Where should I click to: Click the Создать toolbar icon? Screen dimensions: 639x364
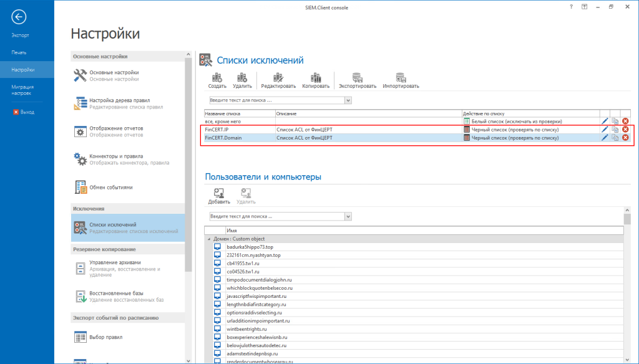click(x=217, y=77)
